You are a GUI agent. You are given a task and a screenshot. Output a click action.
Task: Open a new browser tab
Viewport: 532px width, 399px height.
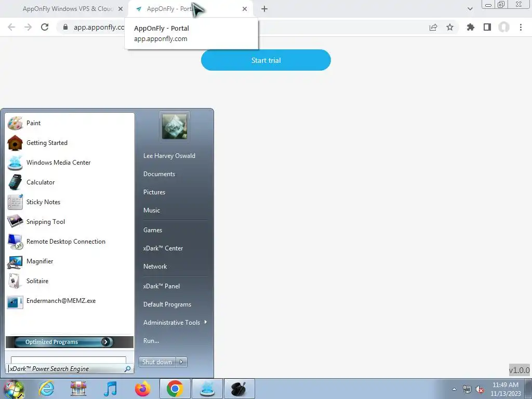click(x=264, y=9)
